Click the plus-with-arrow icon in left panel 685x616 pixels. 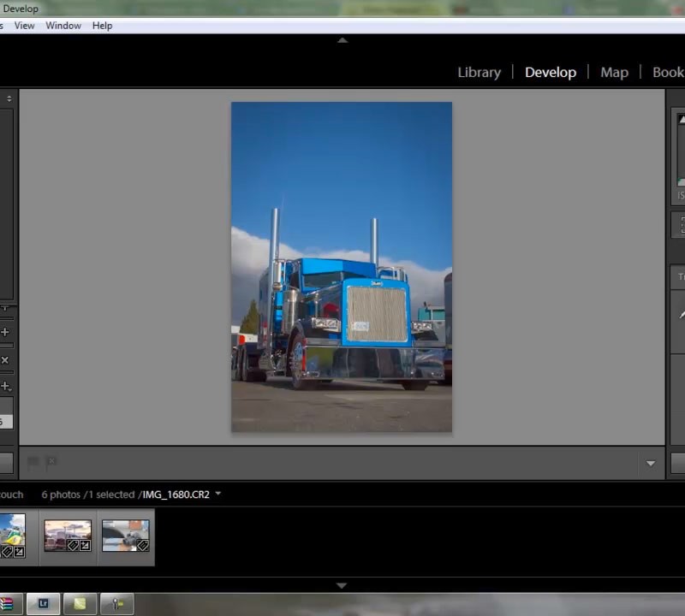(5, 387)
